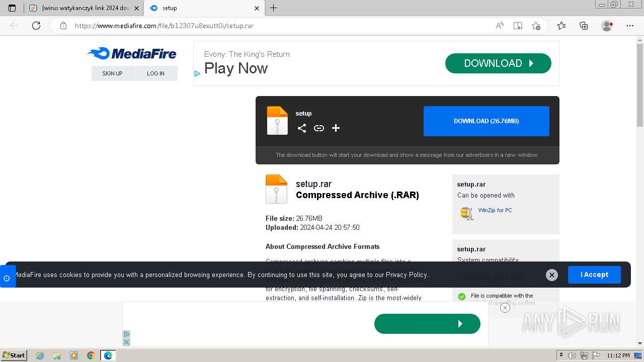Click Edge icon in taskbar

[x=108, y=355]
